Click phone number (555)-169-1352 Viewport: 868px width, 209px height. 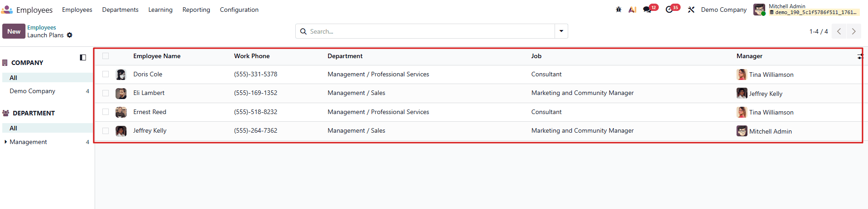pos(256,93)
